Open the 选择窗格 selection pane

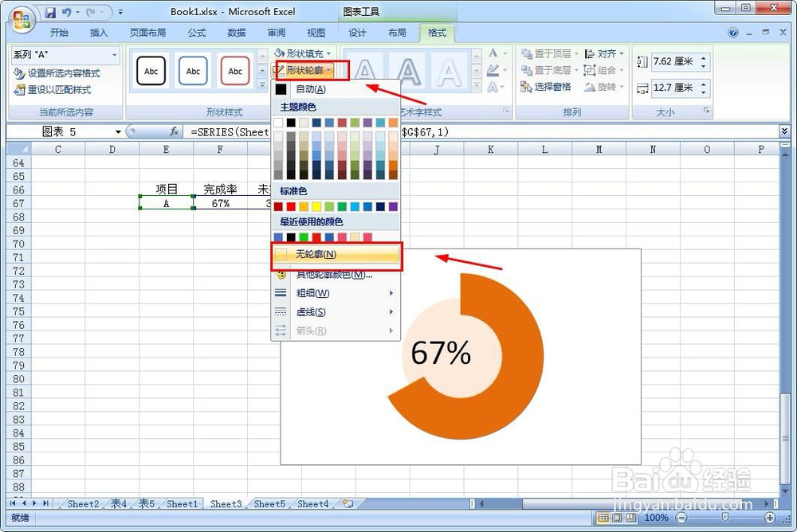(546, 87)
